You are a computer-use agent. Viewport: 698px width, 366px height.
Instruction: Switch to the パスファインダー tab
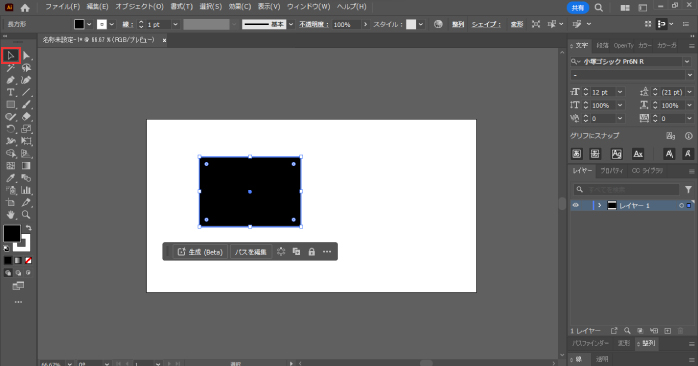coord(590,343)
